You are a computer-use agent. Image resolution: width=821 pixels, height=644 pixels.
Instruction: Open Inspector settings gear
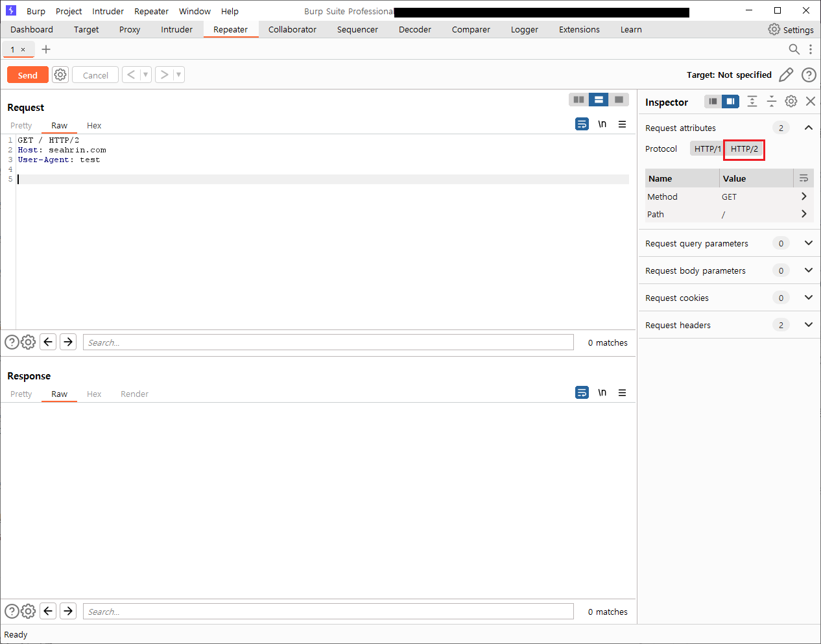pyautogui.click(x=791, y=101)
